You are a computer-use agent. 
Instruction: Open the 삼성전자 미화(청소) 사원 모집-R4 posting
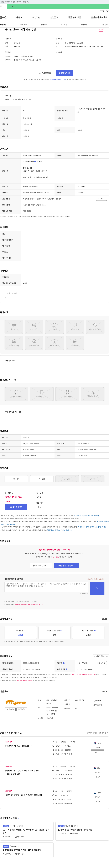tap(19, 746)
